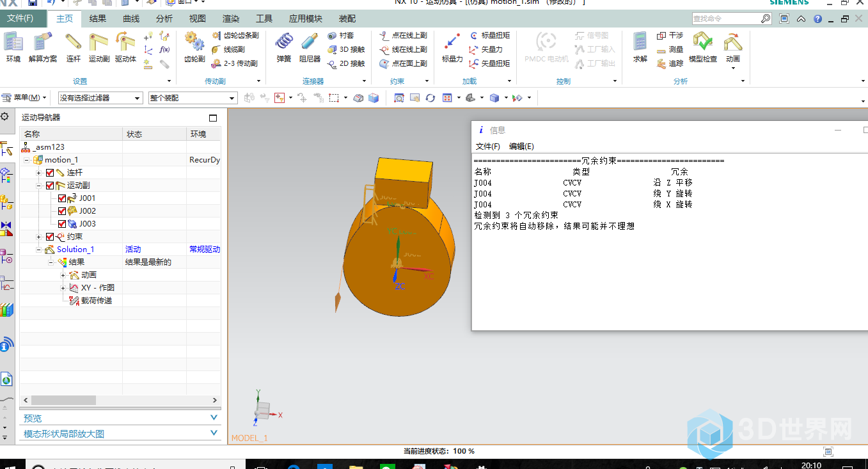The image size is (868, 469).
Task: Select the 运动副 joint tool
Action: [x=99, y=47]
